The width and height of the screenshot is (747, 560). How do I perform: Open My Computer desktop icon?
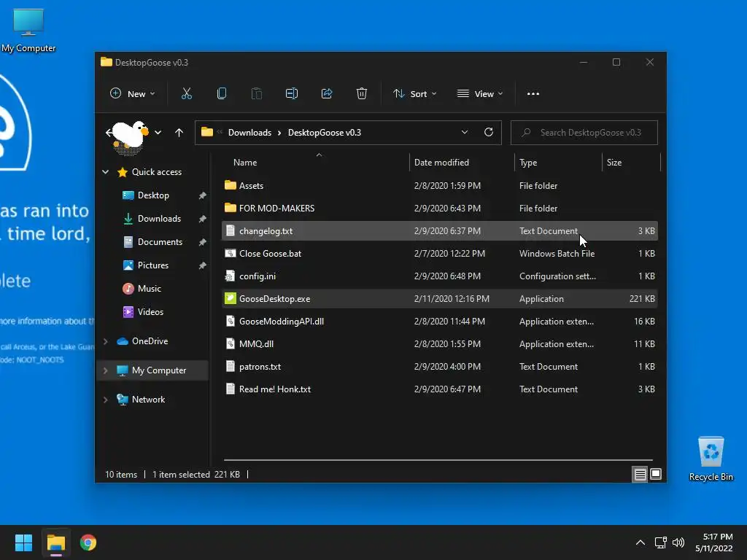click(28, 29)
